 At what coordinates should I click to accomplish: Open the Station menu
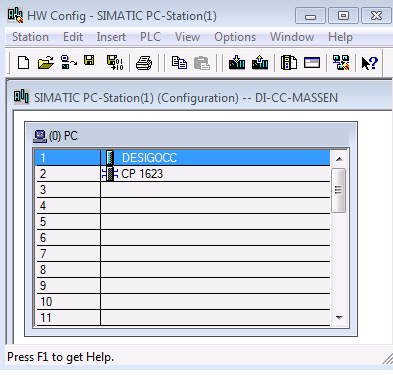30,37
